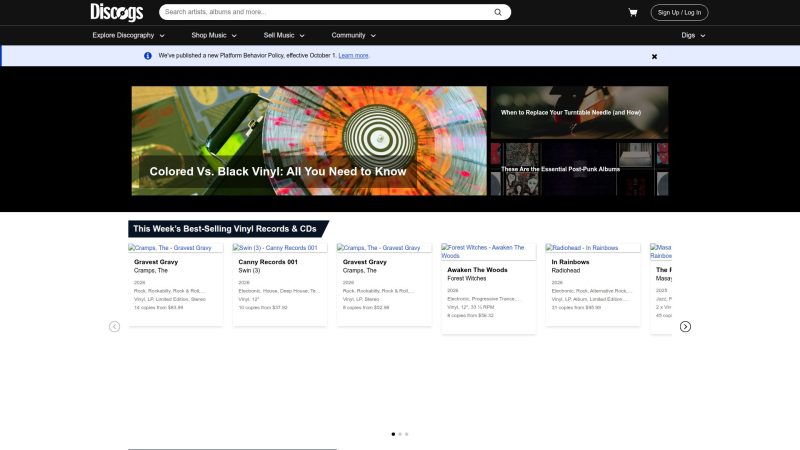Click the '14 copies from' price text
Viewport: 800px width, 450px height.
[x=158, y=308]
